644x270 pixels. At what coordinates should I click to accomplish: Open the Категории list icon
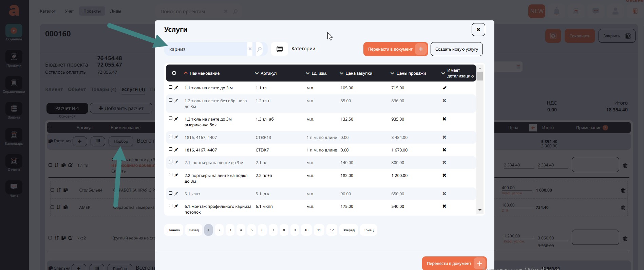(x=280, y=49)
